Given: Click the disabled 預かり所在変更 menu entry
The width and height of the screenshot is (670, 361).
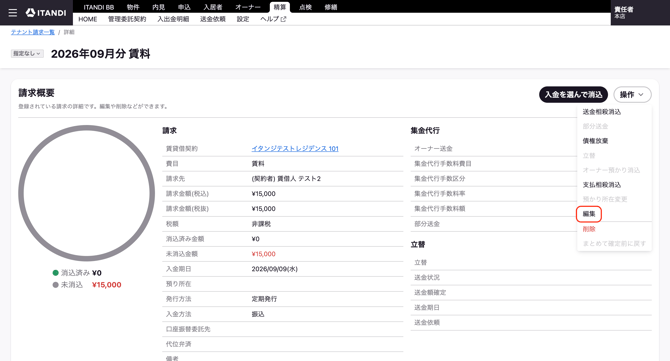Looking at the screenshot, I should [x=605, y=199].
